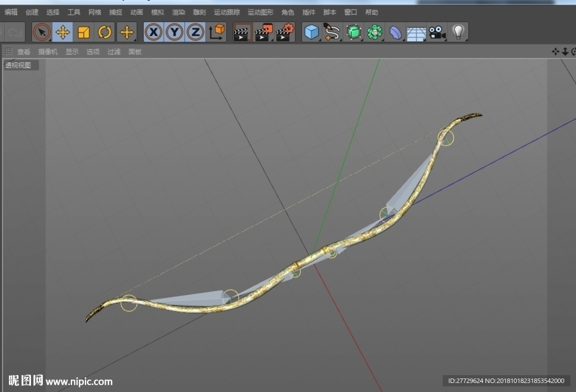Activate the Move tool
576x392 pixels.
(63, 32)
